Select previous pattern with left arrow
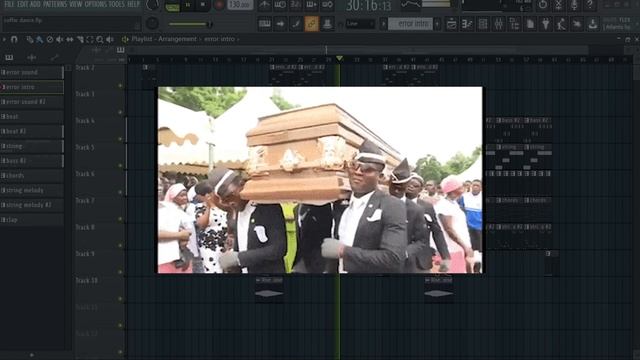Viewport: 640px width, 360px height. tap(383, 24)
